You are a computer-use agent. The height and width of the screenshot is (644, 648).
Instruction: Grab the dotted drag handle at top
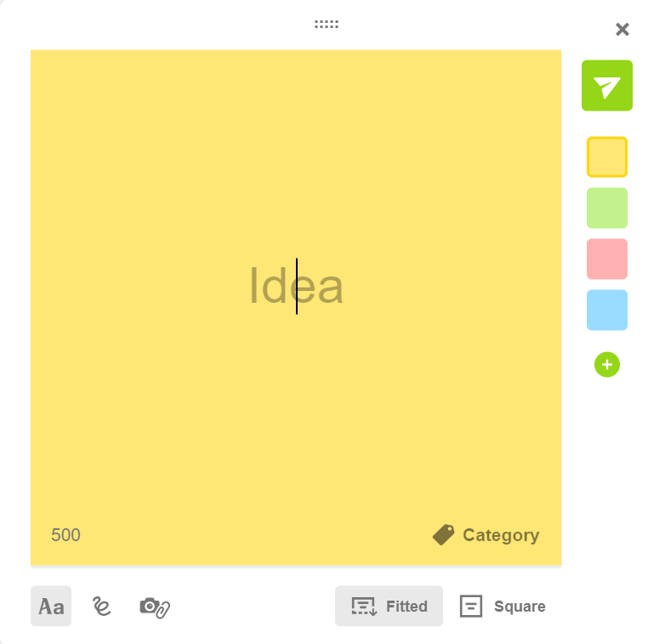(x=327, y=25)
